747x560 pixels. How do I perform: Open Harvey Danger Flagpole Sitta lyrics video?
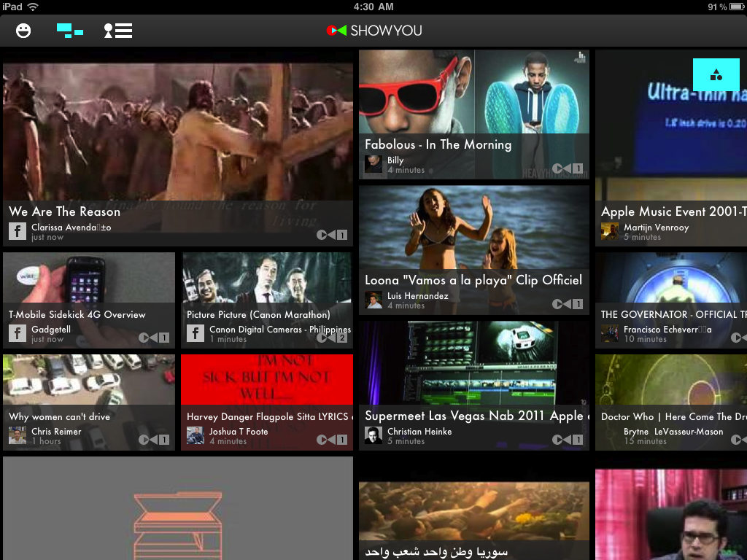click(x=267, y=402)
